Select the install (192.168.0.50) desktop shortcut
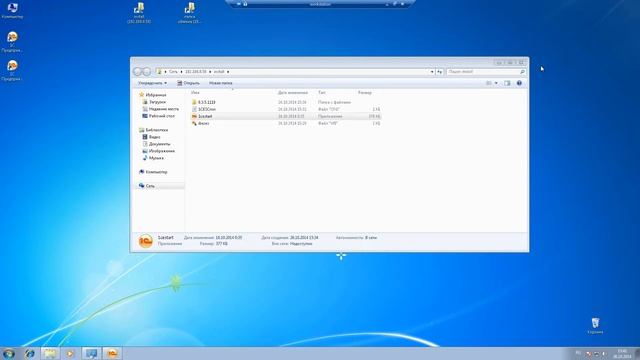 tap(139, 13)
